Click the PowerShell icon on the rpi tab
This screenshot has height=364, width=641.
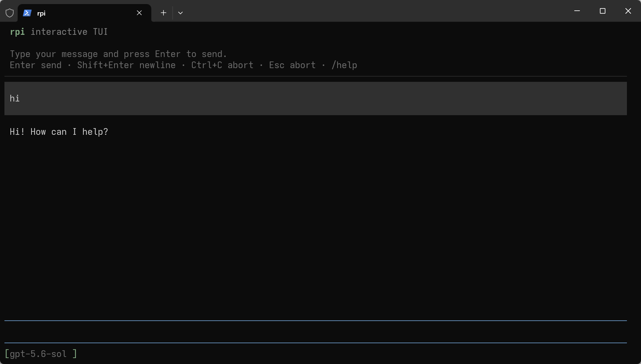(x=27, y=13)
